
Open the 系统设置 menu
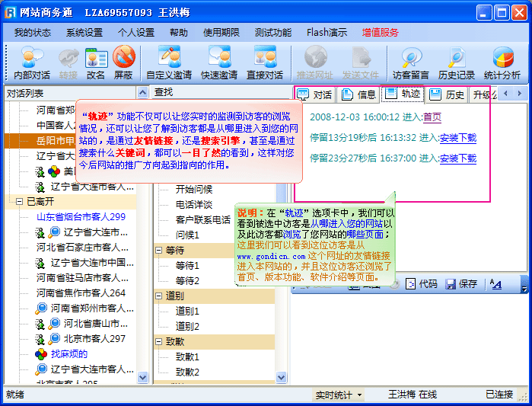coord(84,33)
